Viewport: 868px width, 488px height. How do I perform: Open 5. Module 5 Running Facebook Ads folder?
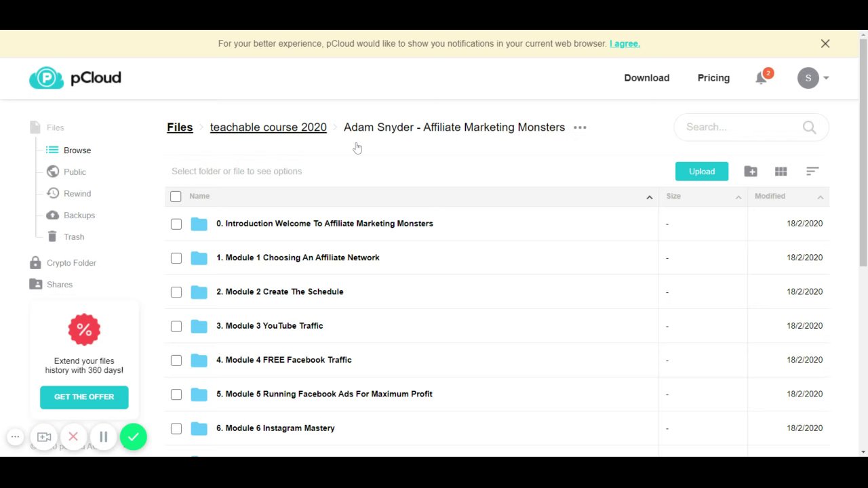click(x=324, y=394)
